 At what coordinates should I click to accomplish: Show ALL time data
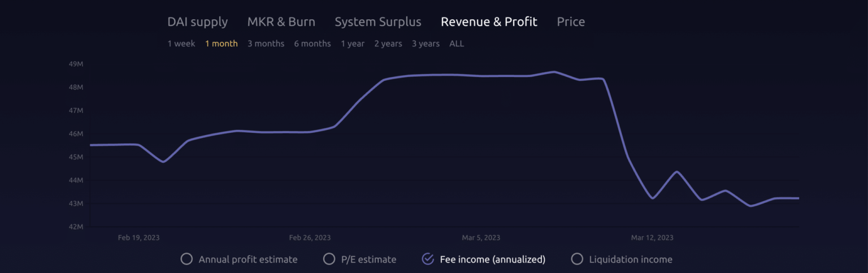[457, 44]
